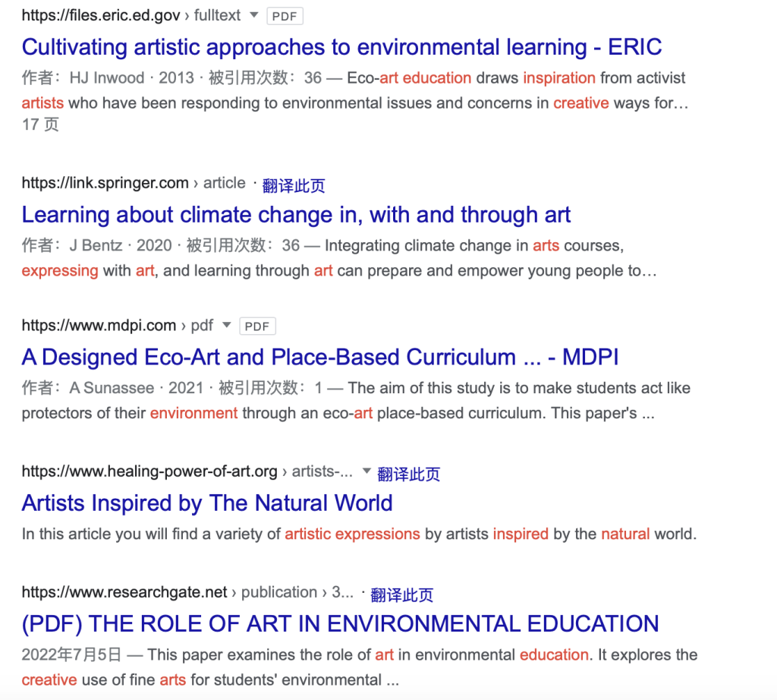Image resolution: width=777 pixels, height=700 pixels.
Task: Open Learning about climate change article
Action: click(296, 215)
